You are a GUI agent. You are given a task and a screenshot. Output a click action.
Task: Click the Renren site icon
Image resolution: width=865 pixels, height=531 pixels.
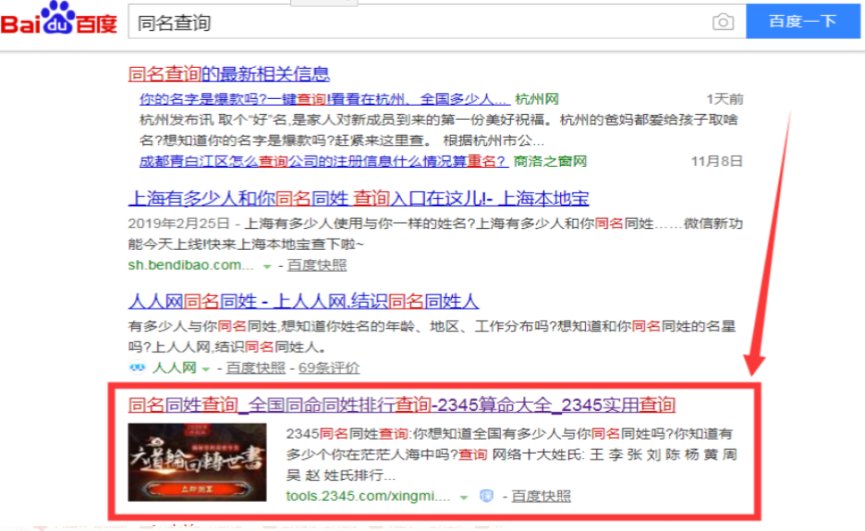tap(137, 367)
